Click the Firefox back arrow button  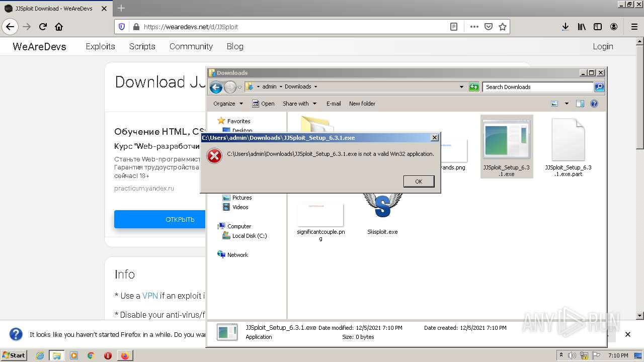(x=10, y=27)
